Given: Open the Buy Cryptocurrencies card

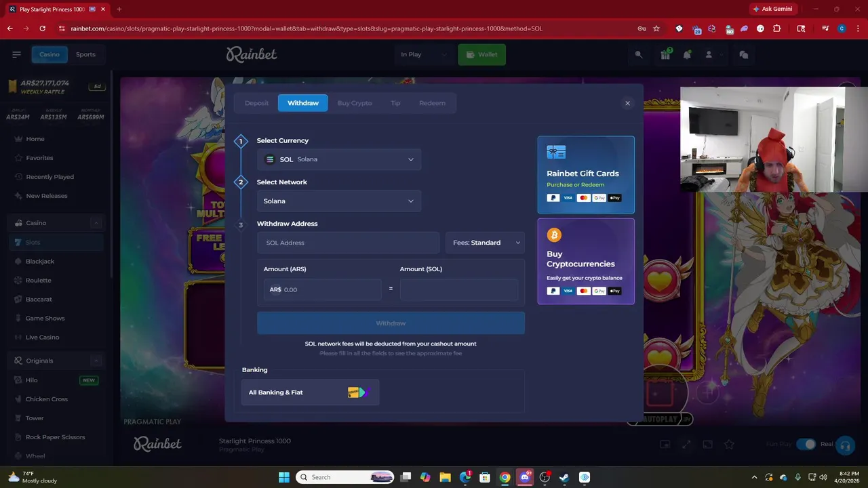Looking at the screenshot, I should click(x=586, y=262).
